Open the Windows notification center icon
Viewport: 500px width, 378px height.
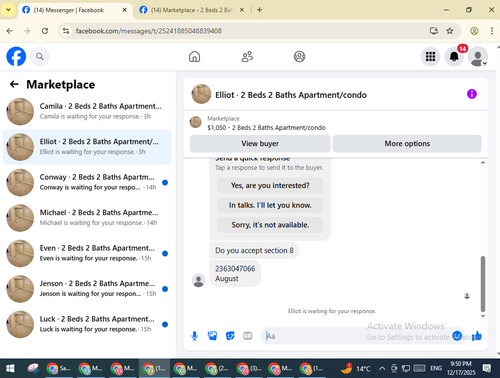(x=487, y=368)
